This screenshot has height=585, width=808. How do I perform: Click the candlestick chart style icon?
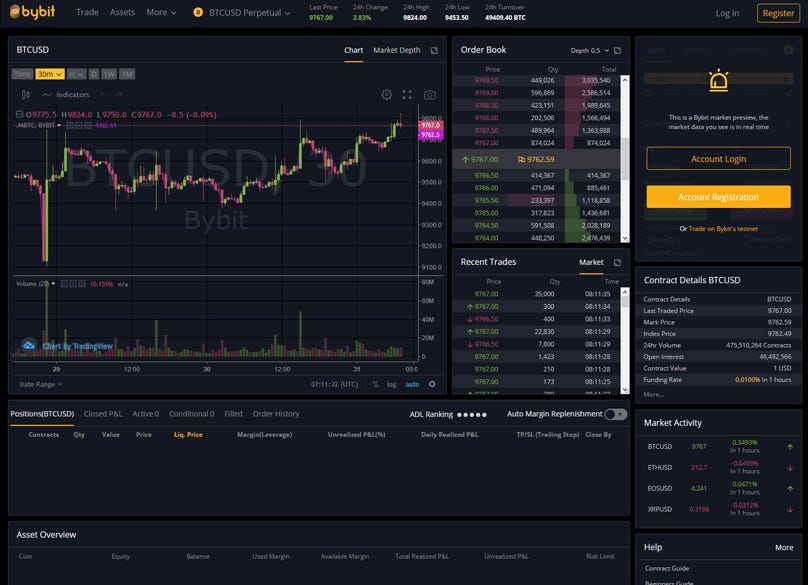25,95
